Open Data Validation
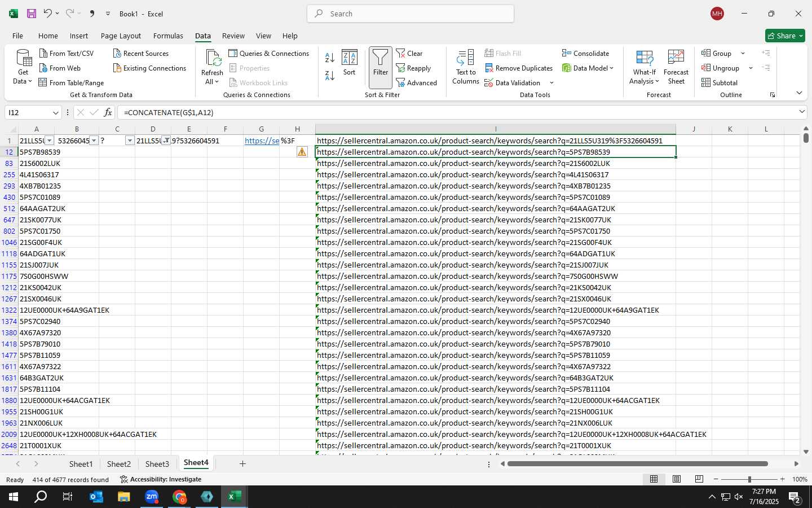 pyautogui.click(x=513, y=82)
